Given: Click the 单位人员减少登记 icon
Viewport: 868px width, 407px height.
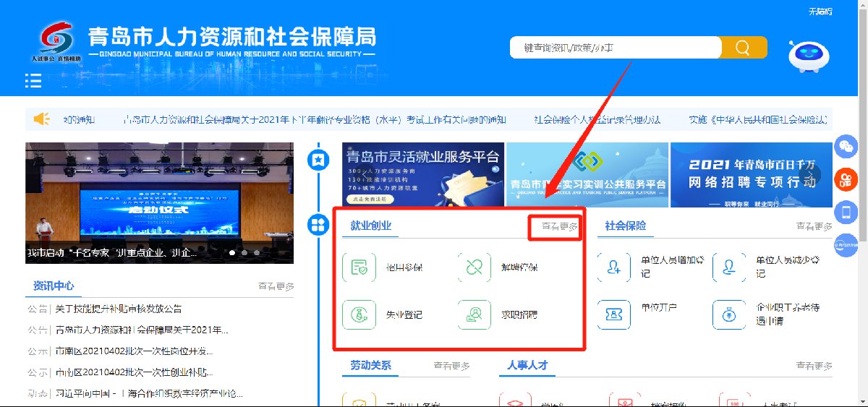Looking at the screenshot, I should point(729,267).
